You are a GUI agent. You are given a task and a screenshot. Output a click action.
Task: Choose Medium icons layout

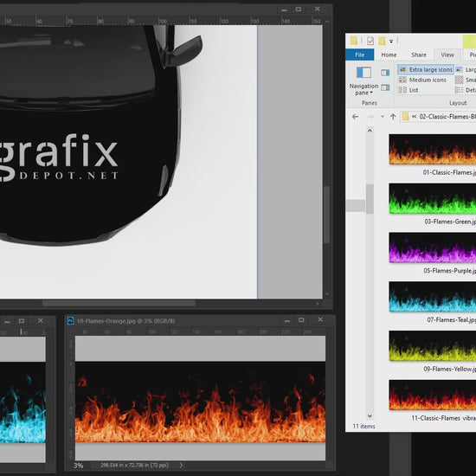pyautogui.click(x=422, y=80)
